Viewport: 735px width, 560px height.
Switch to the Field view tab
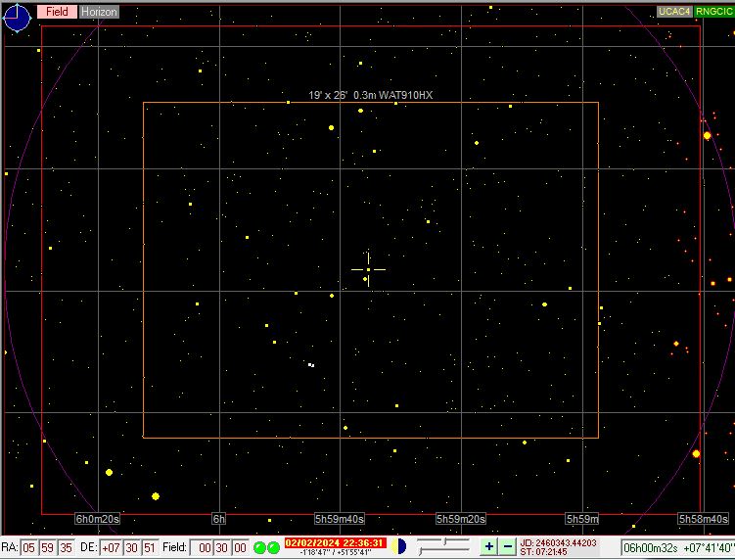pos(57,12)
